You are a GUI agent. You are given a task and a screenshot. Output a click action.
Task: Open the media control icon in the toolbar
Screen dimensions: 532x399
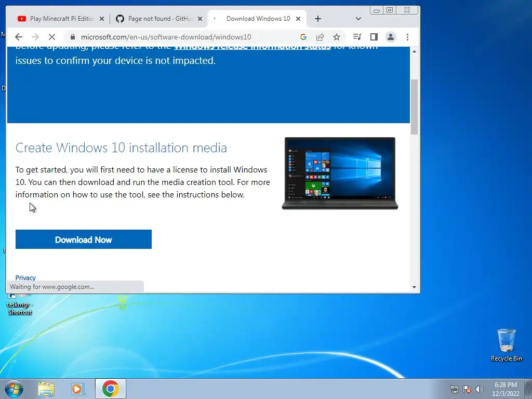pyautogui.click(x=357, y=37)
